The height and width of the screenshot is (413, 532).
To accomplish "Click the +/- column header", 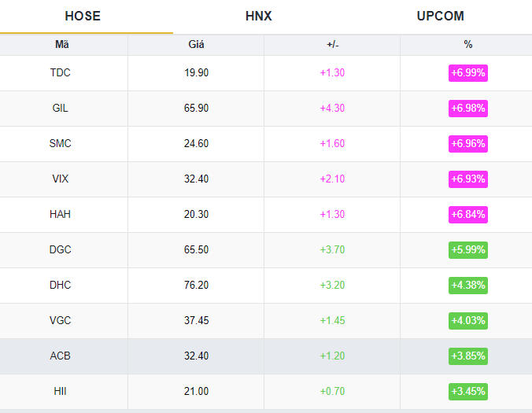I will (x=332, y=44).
